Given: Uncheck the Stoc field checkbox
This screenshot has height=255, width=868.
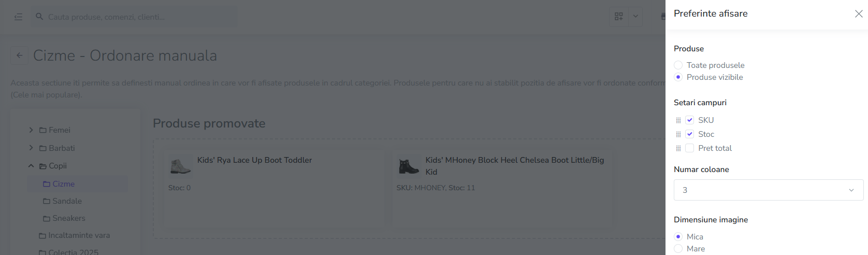Looking at the screenshot, I should [689, 134].
